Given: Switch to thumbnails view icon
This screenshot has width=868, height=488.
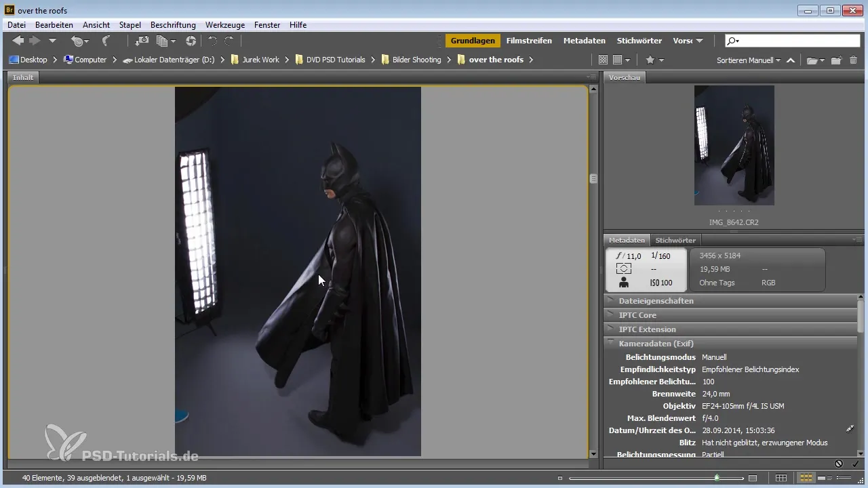Looking at the screenshot, I should pos(806,478).
